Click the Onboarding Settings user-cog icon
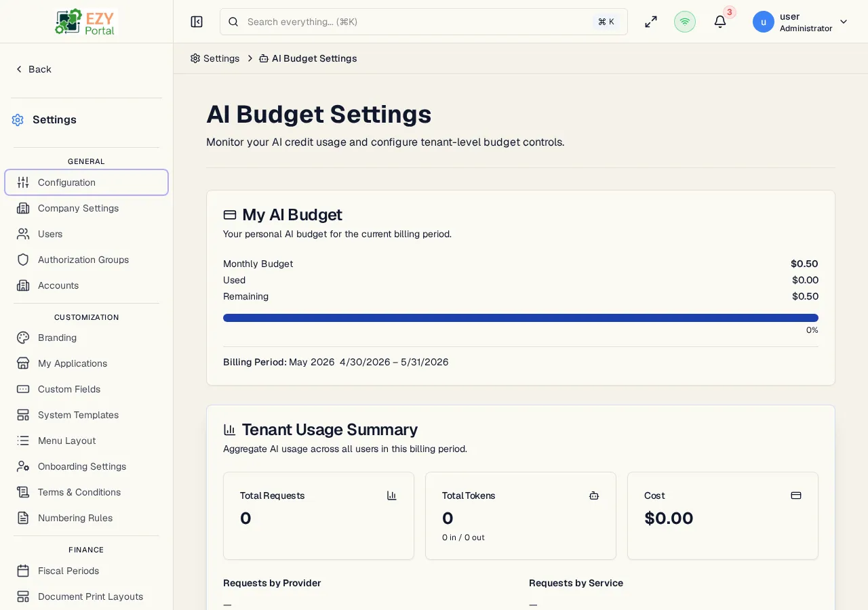Image resolution: width=868 pixels, height=610 pixels. (23, 466)
